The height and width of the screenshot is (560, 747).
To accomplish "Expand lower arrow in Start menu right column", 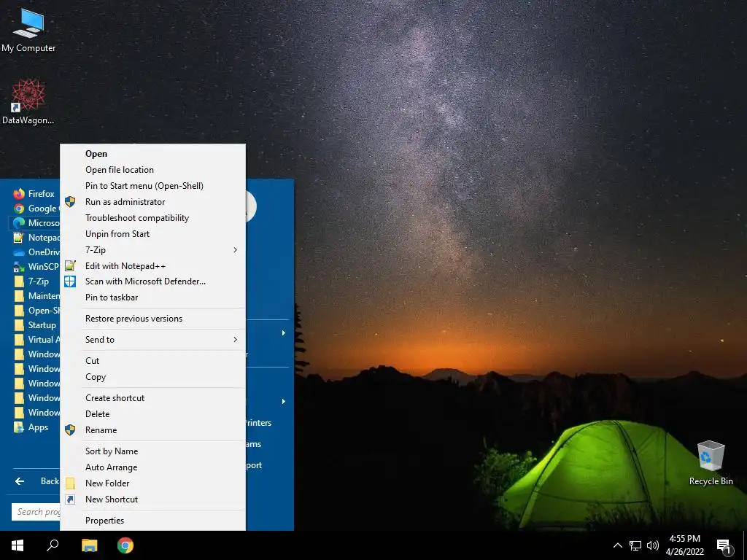I will (x=284, y=402).
